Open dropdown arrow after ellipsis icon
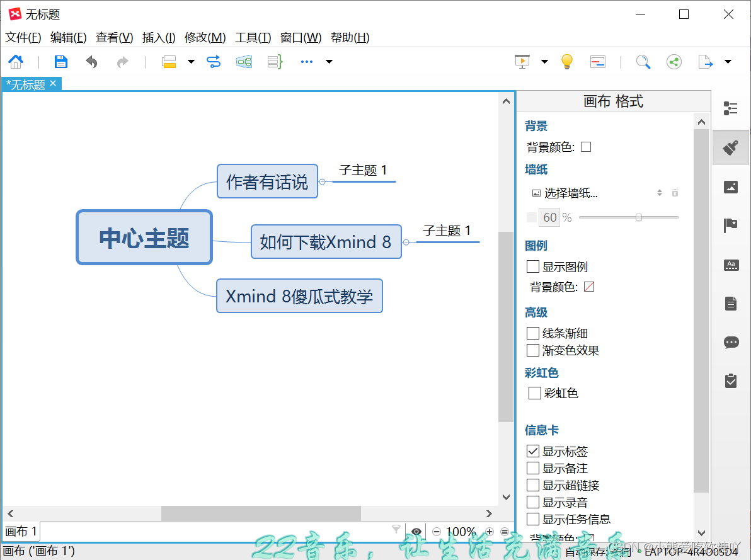The image size is (751, 560). point(329,61)
